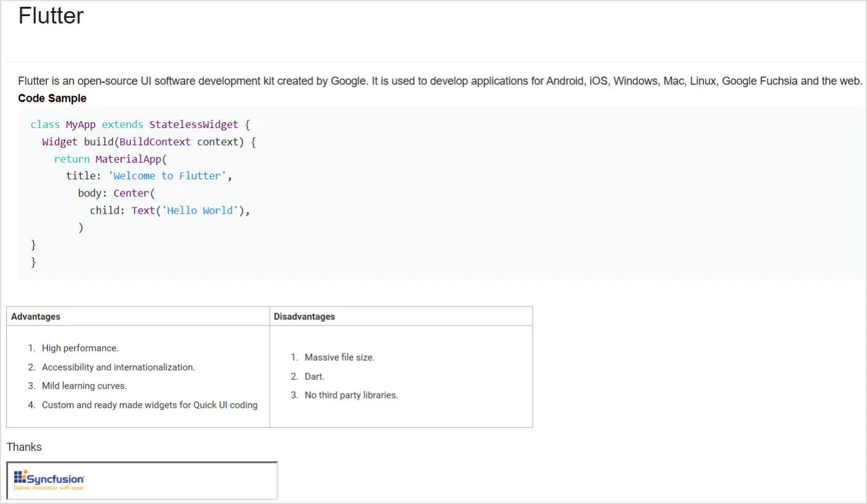Click the 'Hello World' string in code
This screenshot has width=867, height=504.
(200, 211)
